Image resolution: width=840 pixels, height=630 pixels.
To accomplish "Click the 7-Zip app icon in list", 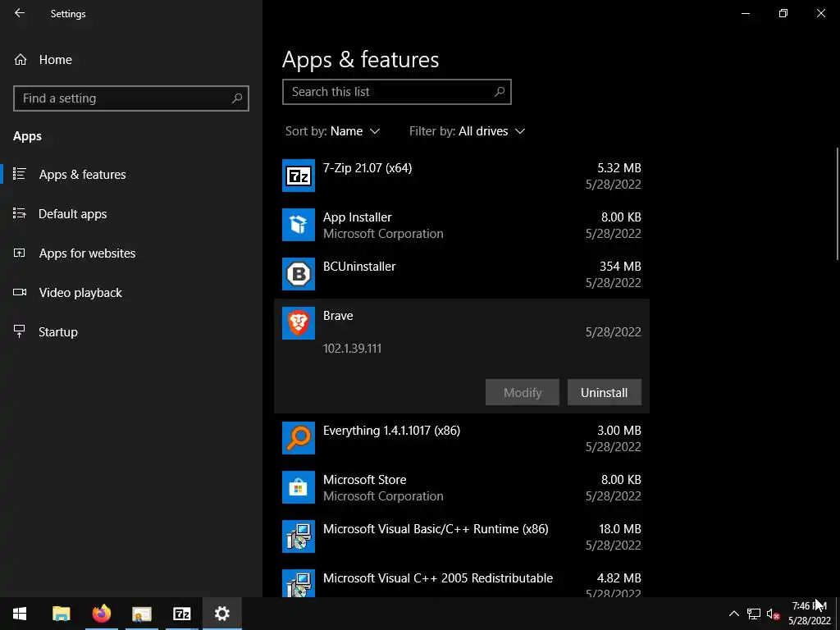I will point(299,176).
